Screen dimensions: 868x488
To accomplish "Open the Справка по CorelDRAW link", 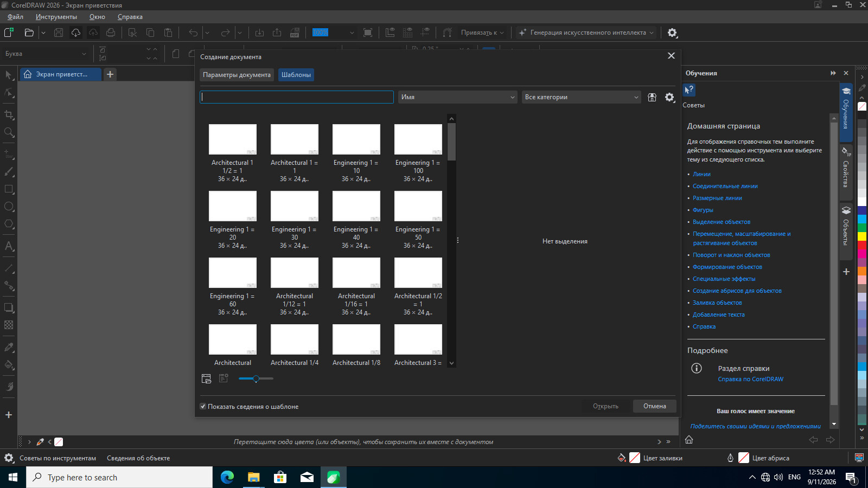I will 750,379.
